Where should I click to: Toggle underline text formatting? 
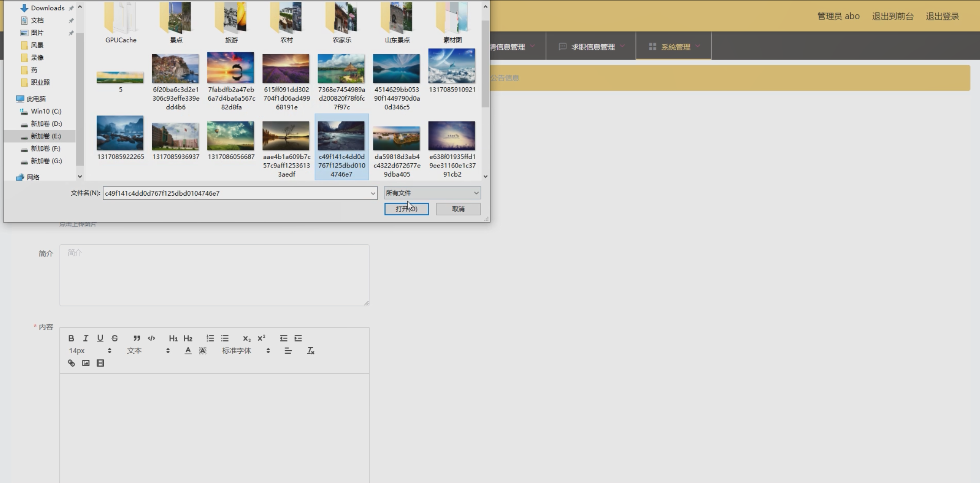pyautogui.click(x=100, y=338)
